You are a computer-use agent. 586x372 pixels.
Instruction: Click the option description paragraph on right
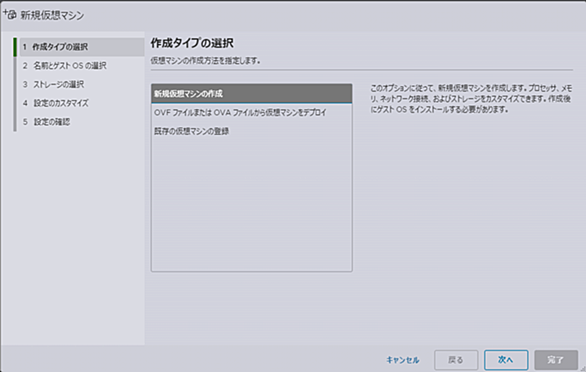pos(471,99)
